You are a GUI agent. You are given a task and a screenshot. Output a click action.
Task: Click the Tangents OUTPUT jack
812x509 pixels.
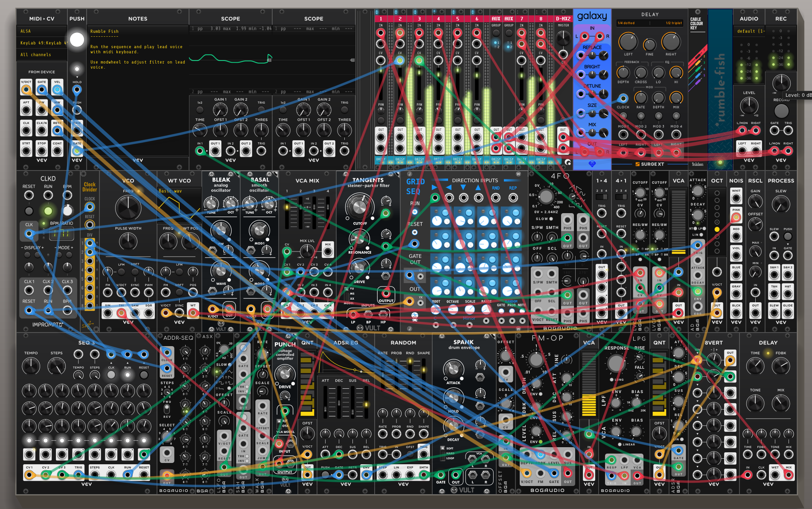[x=386, y=293]
